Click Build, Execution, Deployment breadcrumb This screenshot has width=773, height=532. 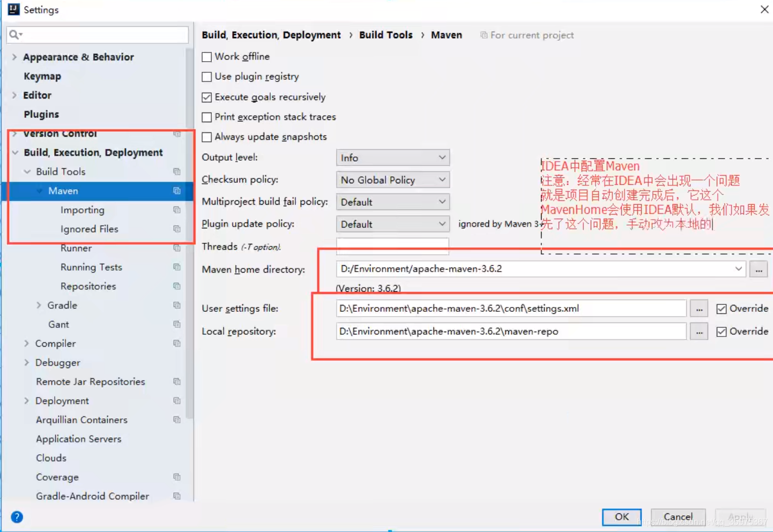[x=271, y=35]
